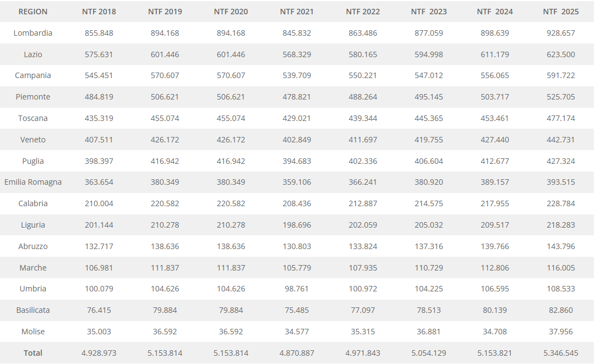Click Umbria's NTF 2021 value 98.761
The height and width of the screenshot is (364, 595).
(297, 289)
